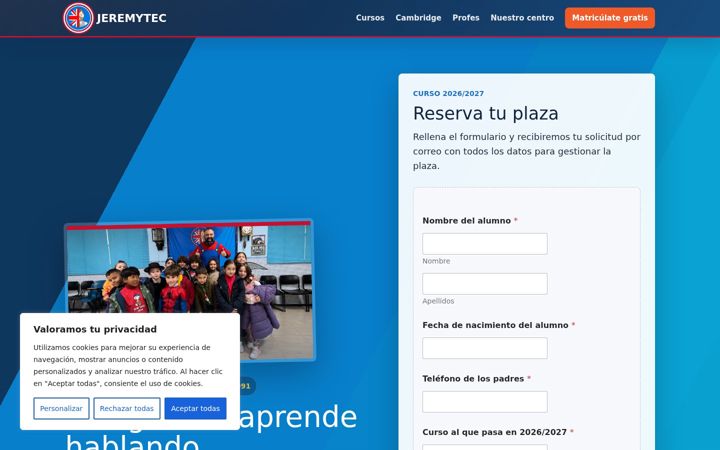This screenshot has width=720, height=450.
Task: Click the JEREMYTEC brand name
Action: pos(131,18)
